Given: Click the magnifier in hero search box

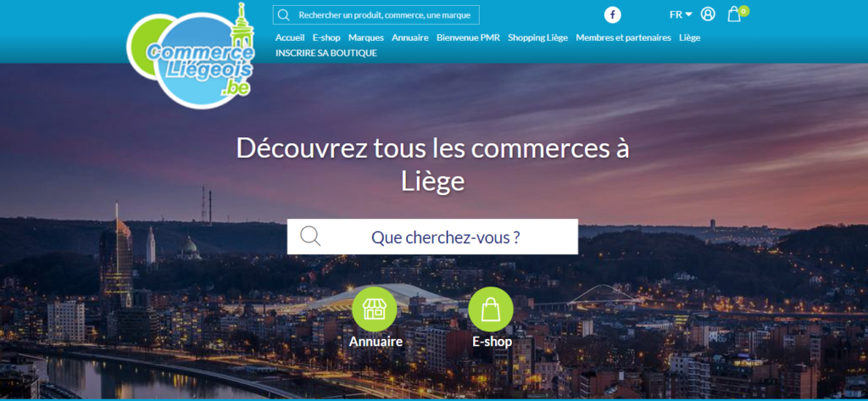Looking at the screenshot, I should pyautogui.click(x=310, y=236).
